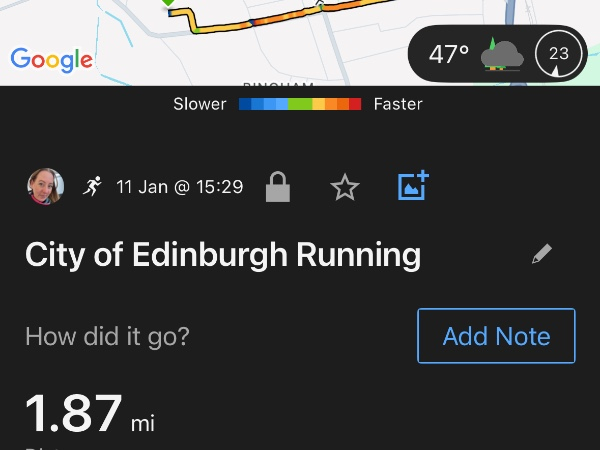Mark the activity as favorite with the star

click(x=345, y=187)
